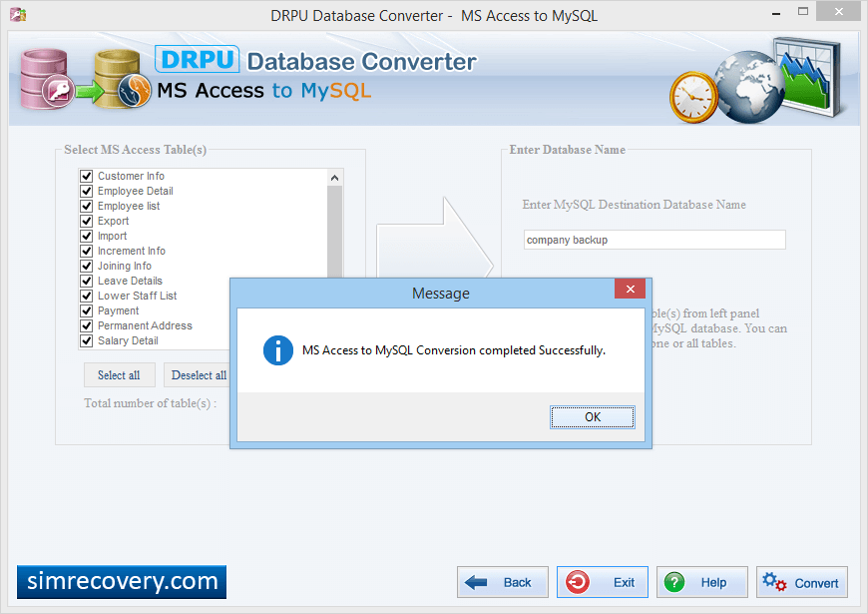Click the blue info icon in Message dialog

(278, 350)
